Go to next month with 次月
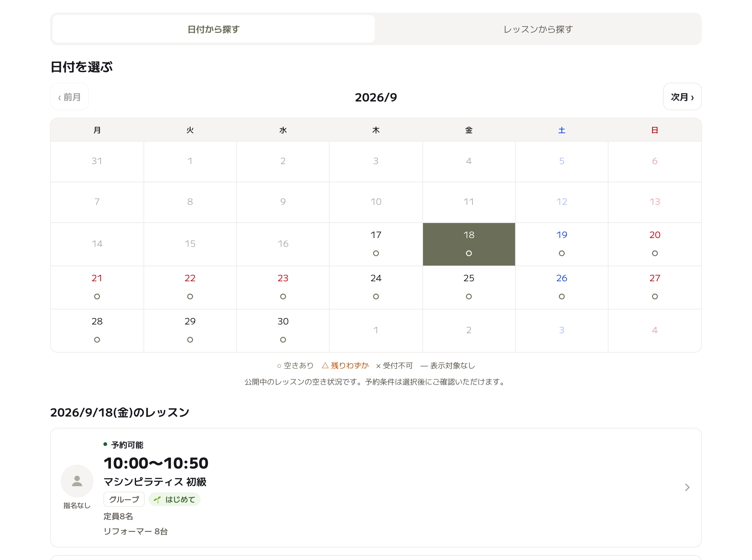Screen dimensions: 752x560 (x=682, y=97)
